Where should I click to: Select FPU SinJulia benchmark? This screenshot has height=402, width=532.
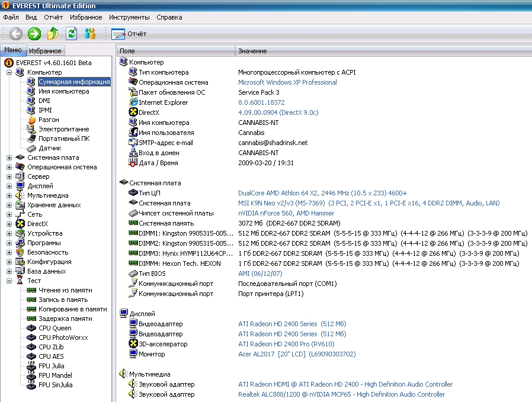click(55, 385)
